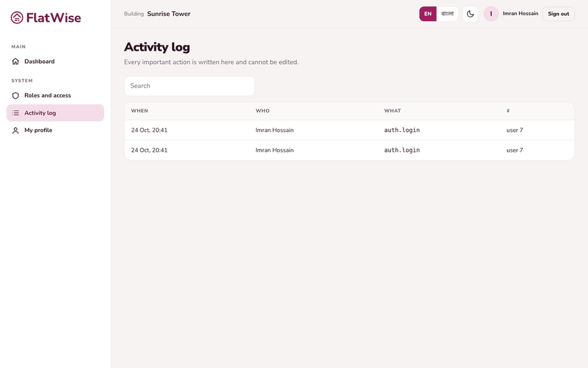The image size is (588, 368).
Task: Click user 7 in the first row
Action: click(x=514, y=130)
